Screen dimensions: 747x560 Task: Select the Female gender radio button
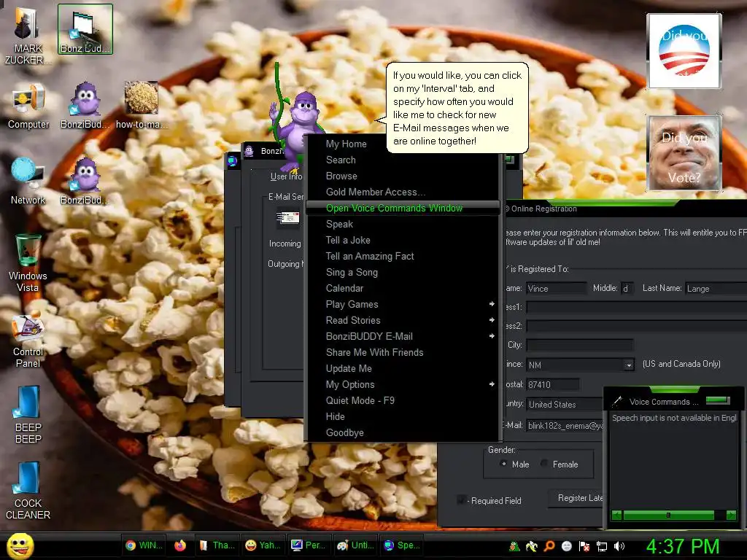click(x=544, y=464)
